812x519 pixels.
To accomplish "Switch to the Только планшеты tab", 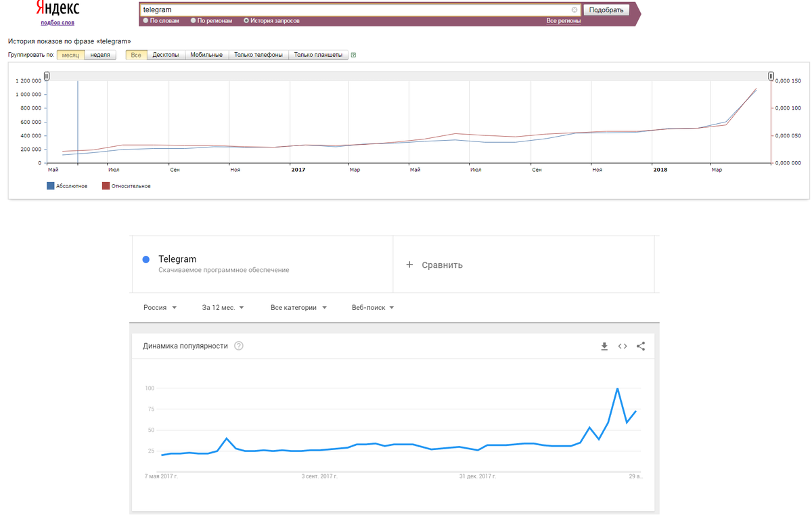I will click(319, 55).
